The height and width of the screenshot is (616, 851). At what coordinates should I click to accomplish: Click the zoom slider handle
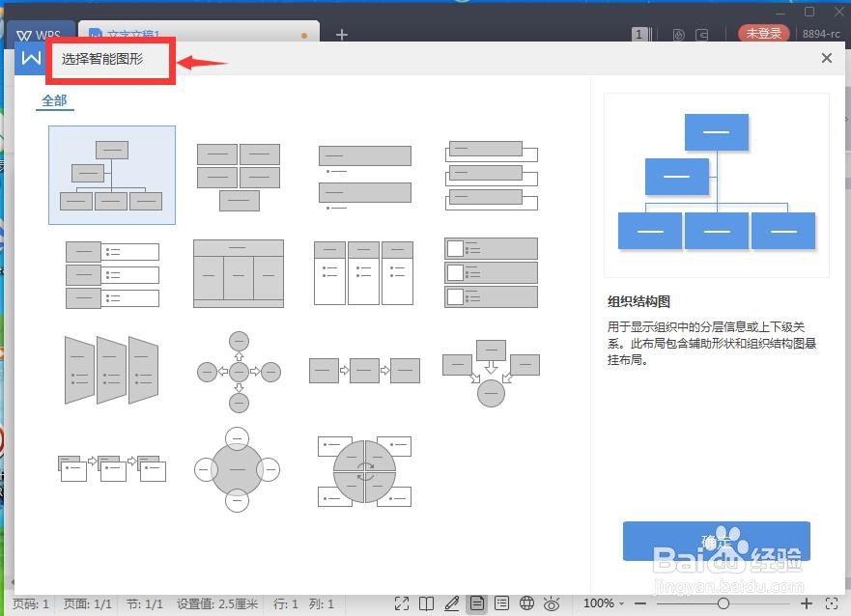[723, 603]
